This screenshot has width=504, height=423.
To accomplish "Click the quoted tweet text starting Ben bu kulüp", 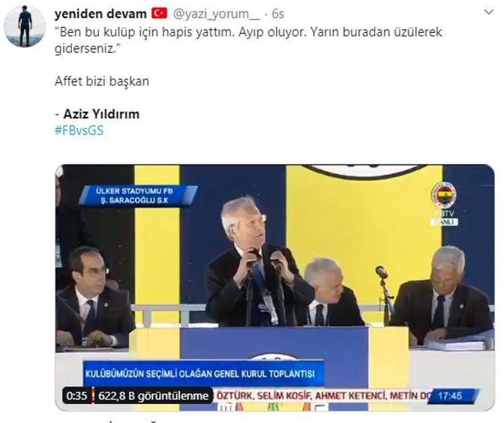I will coord(248,40).
